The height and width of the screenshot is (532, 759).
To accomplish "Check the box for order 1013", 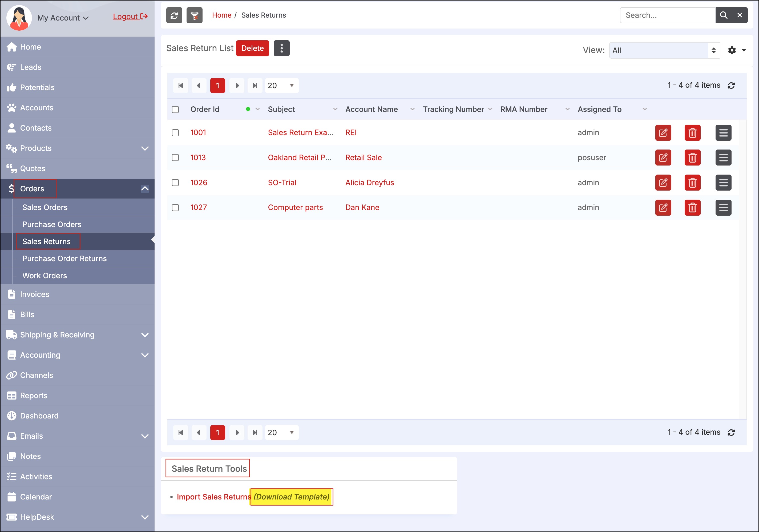I will pos(176,157).
